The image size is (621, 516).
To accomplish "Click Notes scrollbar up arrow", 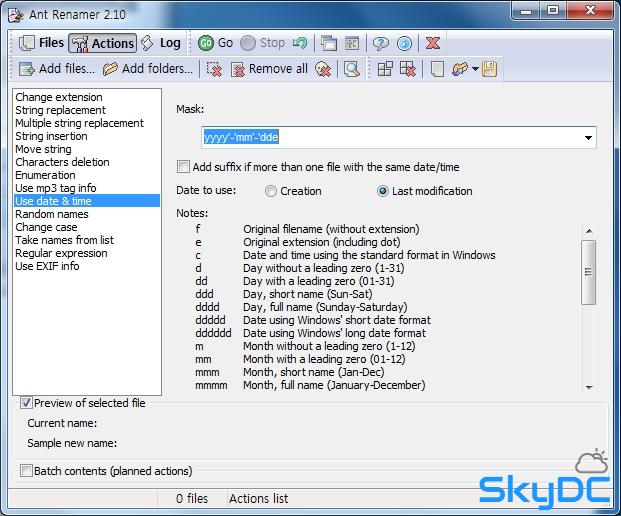I will (x=589, y=231).
